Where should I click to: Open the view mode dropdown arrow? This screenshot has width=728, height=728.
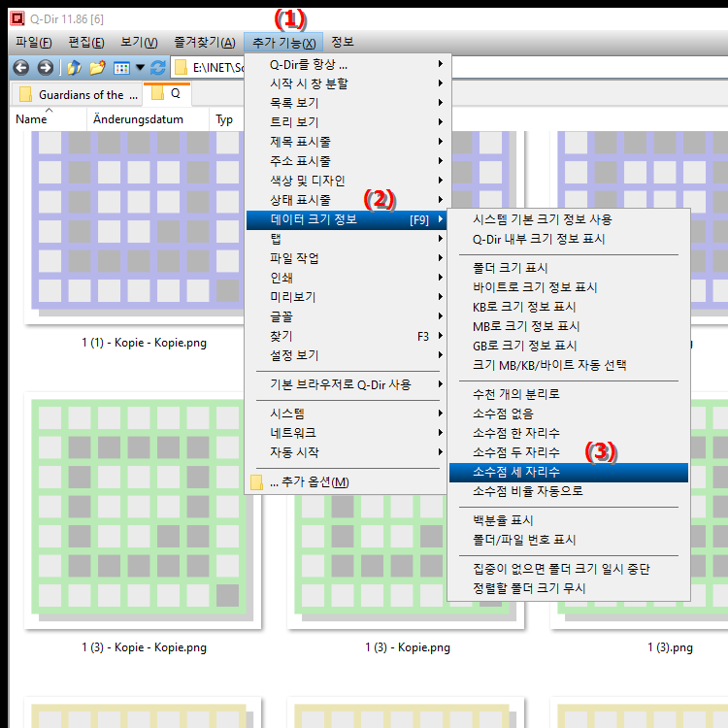pos(140,68)
